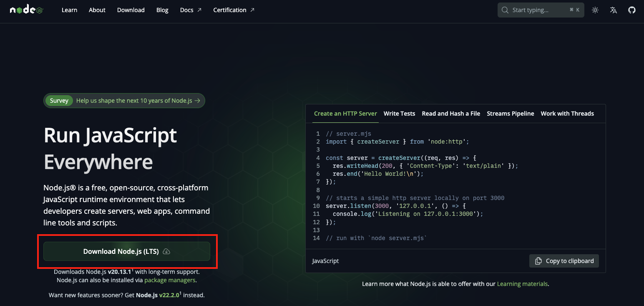The width and height of the screenshot is (644, 306).
Task: Open the Docs external link
Action: click(191, 10)
